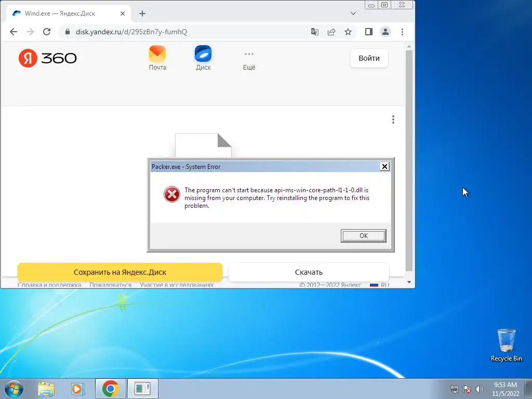Close the Packer.exe System Error dialog
Viewport: 532px width, 399px height.
point(384,167)
